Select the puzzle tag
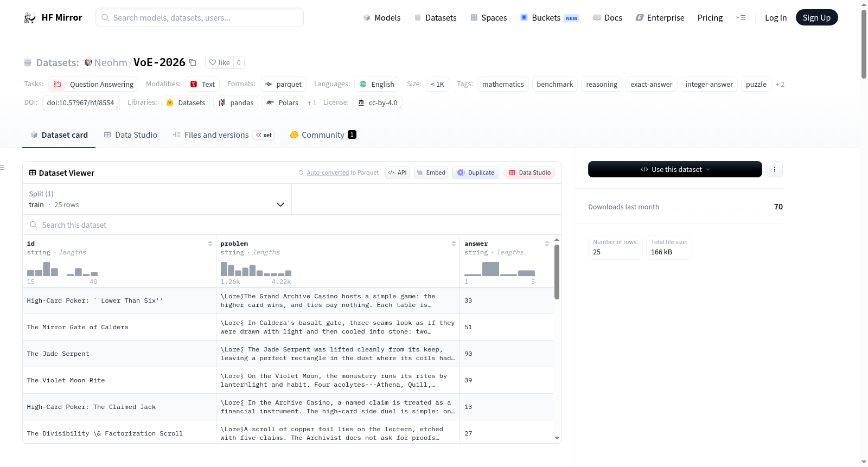The width and height of the screenshot is (868, 467). pyautogui.click(x=756, y=84)
